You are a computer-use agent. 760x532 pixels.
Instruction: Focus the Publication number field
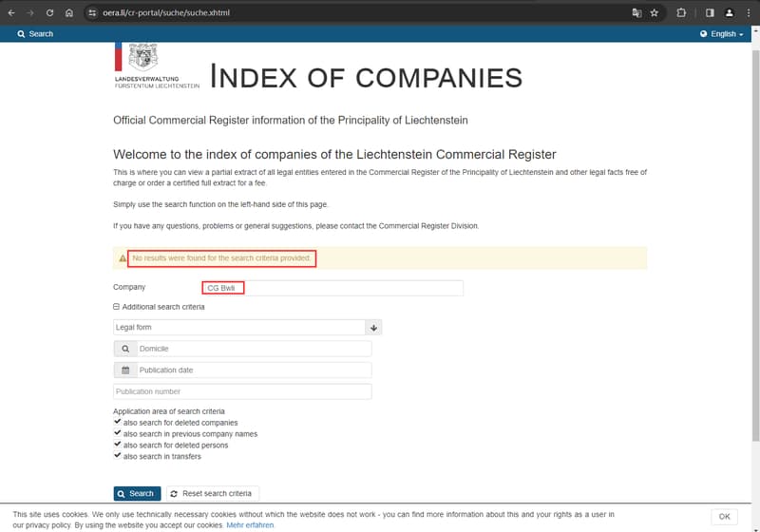[x=242, y=391]
